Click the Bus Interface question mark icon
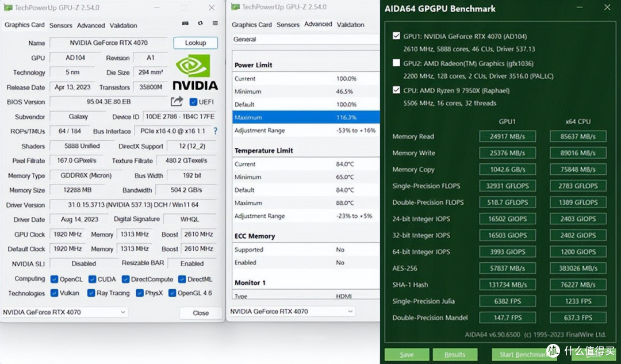The height and width of the screenshot is (364, 621). tap(215, 131)
